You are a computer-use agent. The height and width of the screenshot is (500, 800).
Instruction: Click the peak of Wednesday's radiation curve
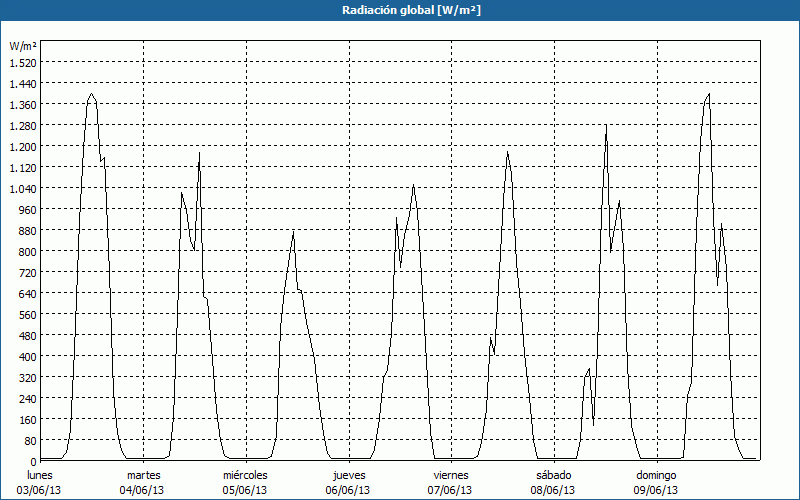click(293, 232)
